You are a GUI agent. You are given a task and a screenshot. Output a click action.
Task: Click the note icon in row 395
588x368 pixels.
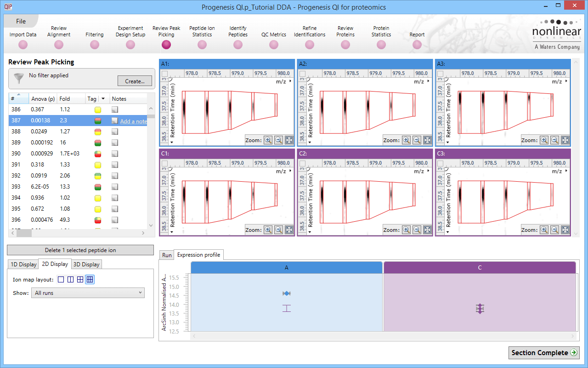[x=115, y=209]
